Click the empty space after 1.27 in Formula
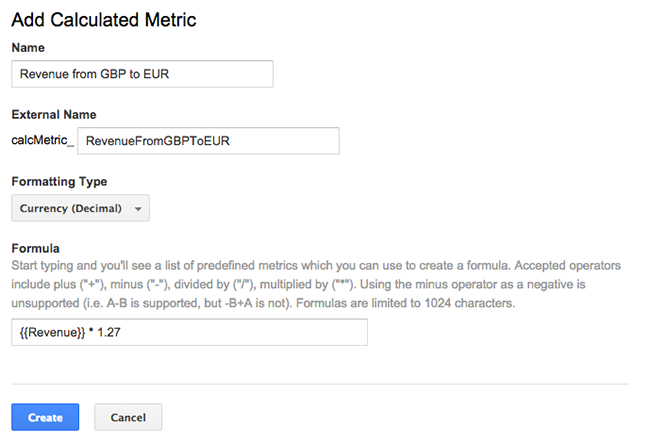Viewport: 650px width, 443px height. coord(240,333)
